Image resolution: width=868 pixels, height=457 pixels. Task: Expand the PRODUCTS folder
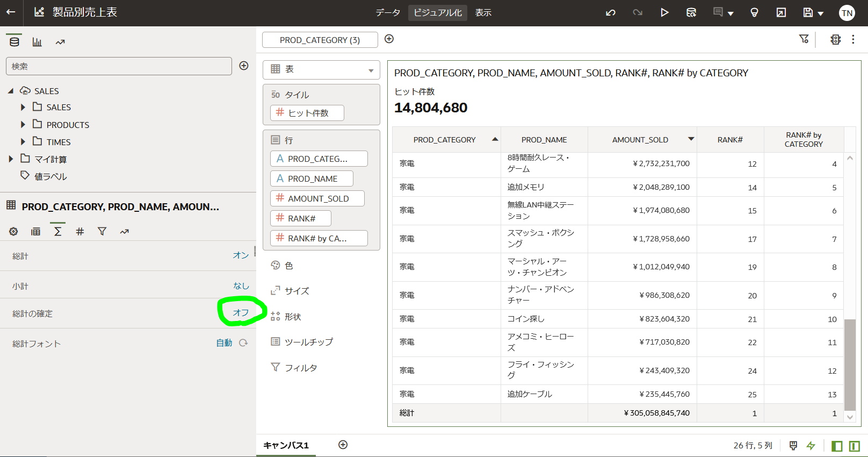[23, 125]
